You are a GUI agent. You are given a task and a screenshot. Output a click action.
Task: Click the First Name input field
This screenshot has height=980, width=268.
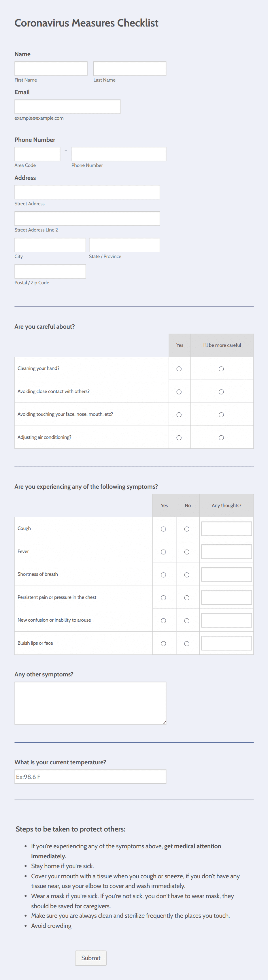[51, 69]
